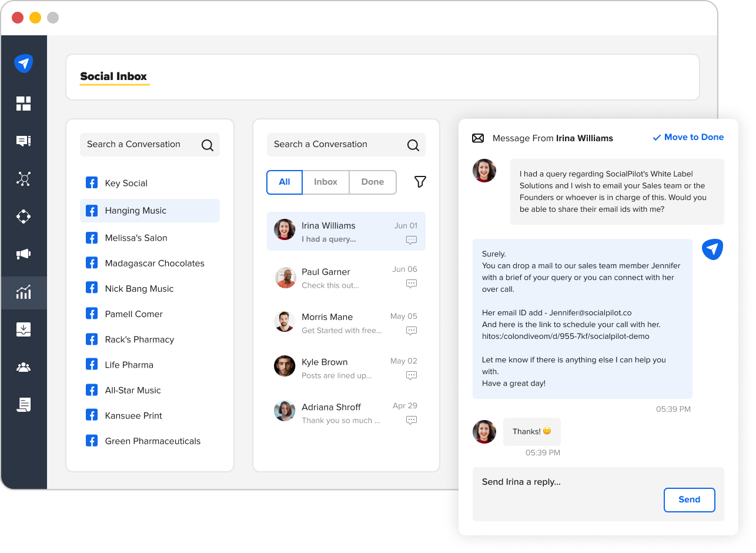Click the magnifier in accounts search box
The width and height of the screenshot is (756, 553).
pyautogui.click(x=208, y=145)
